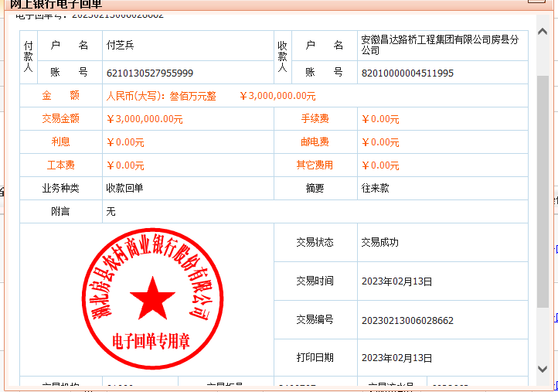Click payee name 安徽昌达路桥工程集团有限公司房县分公司
The width and height of the screenshot is (558, 392).
(439, 45)
